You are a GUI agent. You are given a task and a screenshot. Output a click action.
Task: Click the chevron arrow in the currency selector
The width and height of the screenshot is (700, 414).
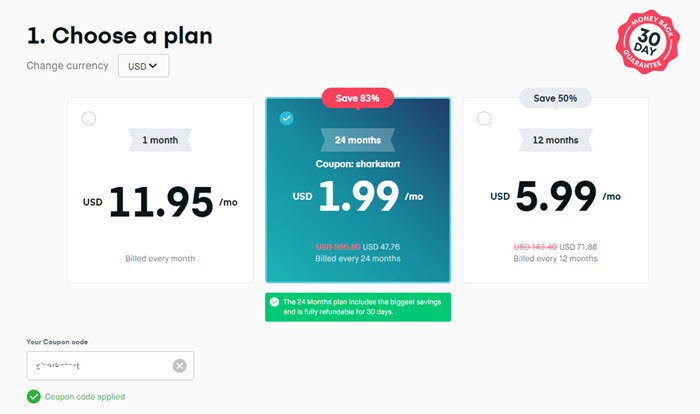(153, 66)
